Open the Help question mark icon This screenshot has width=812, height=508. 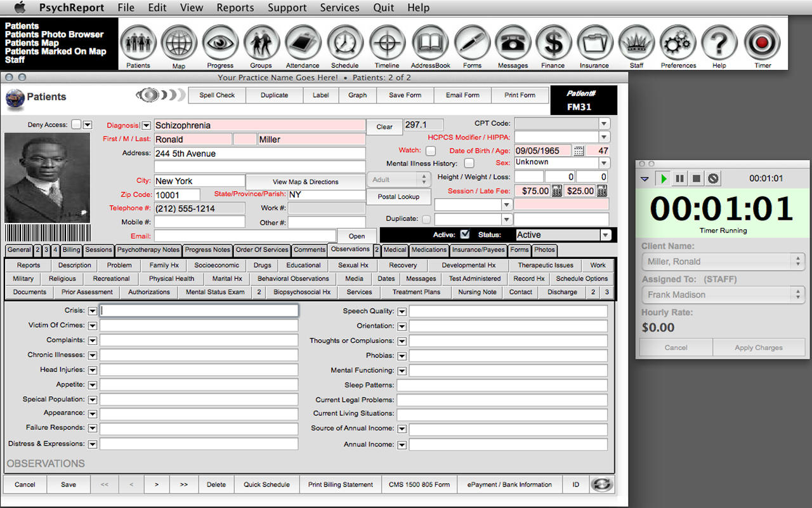[719, 43]
